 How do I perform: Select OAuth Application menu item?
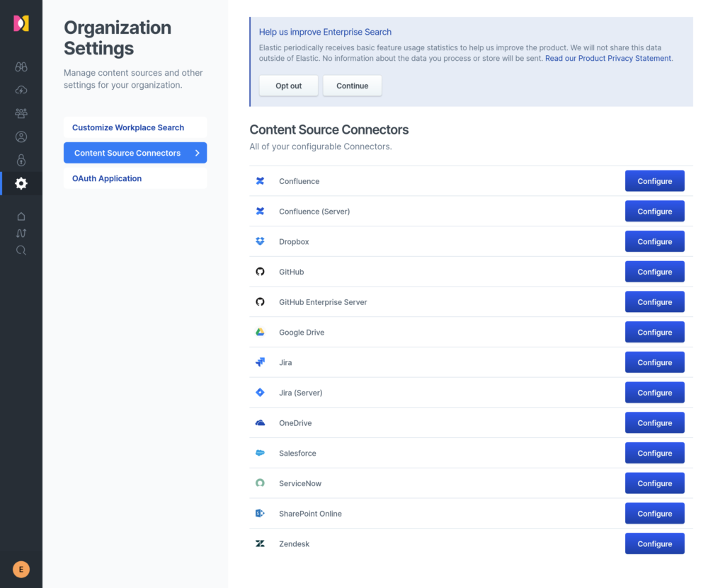coord(107,178)
